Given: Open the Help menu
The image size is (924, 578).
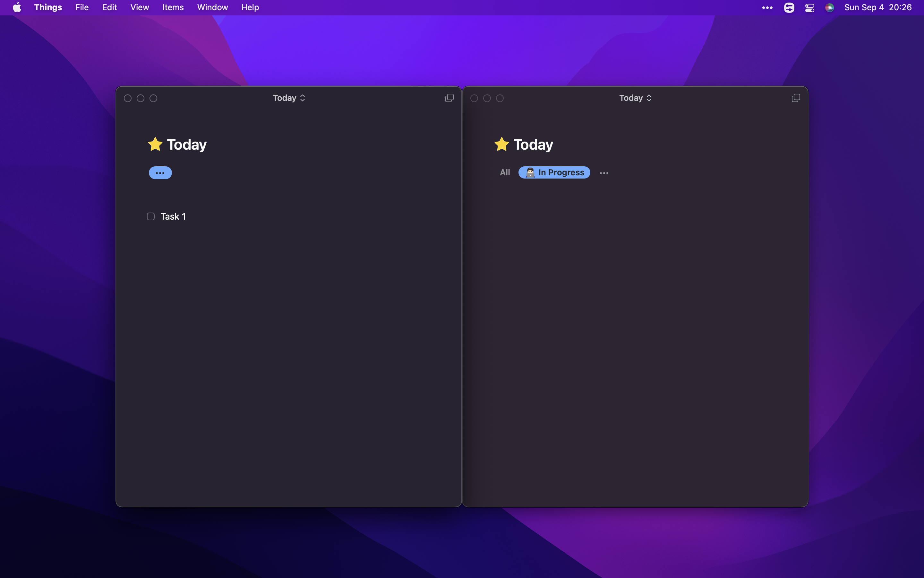Looking at the screenshot, I should [x=250, y=7].
